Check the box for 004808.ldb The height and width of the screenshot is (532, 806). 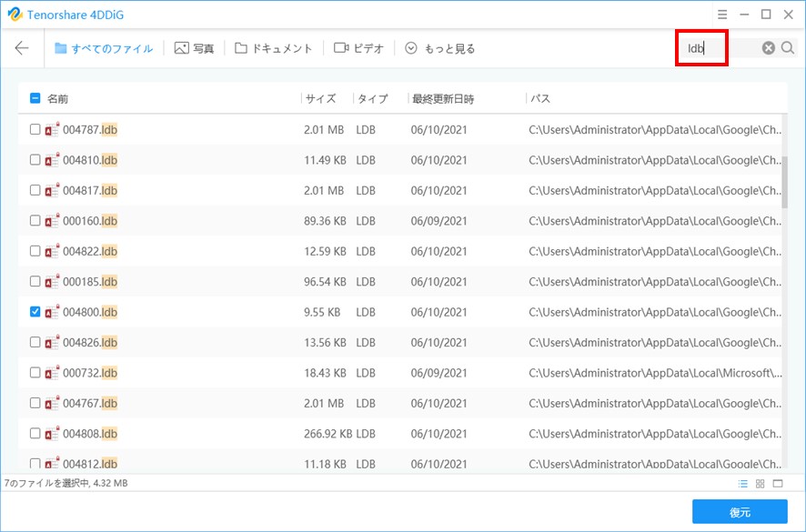35,432
